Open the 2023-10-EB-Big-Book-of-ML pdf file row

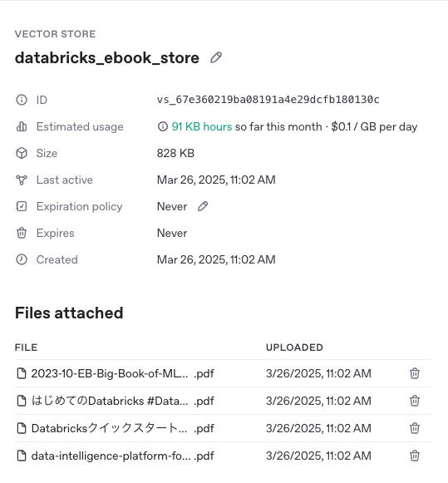(223, 373)
